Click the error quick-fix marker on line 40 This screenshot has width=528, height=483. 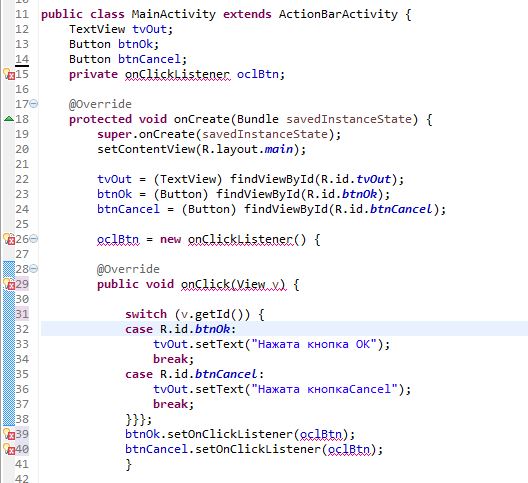pos(9,449)
